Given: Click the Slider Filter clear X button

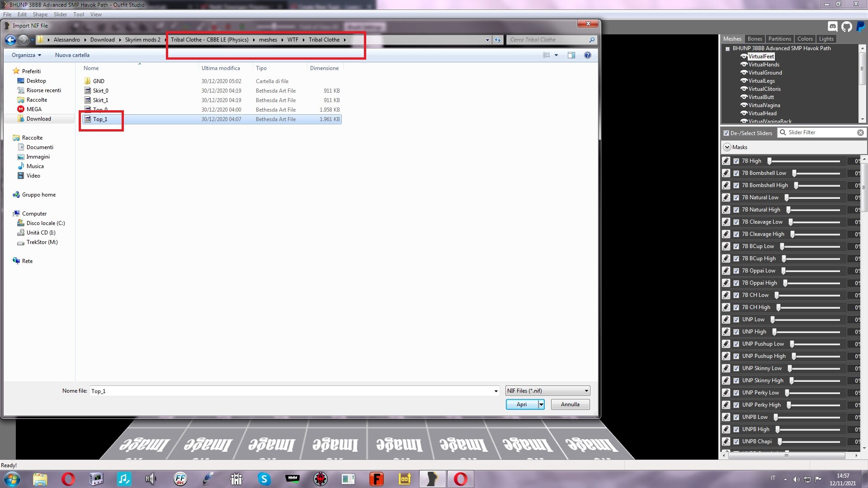Looking at the screenshot, I should point(860,133).
